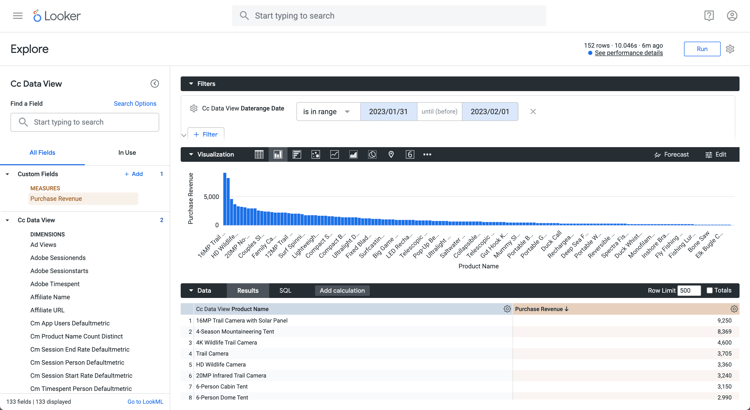Edit the visualization settings
Image resolution: width=750 pixels, height=410 pixels.
pyautogui.click(x=716, y=155)
